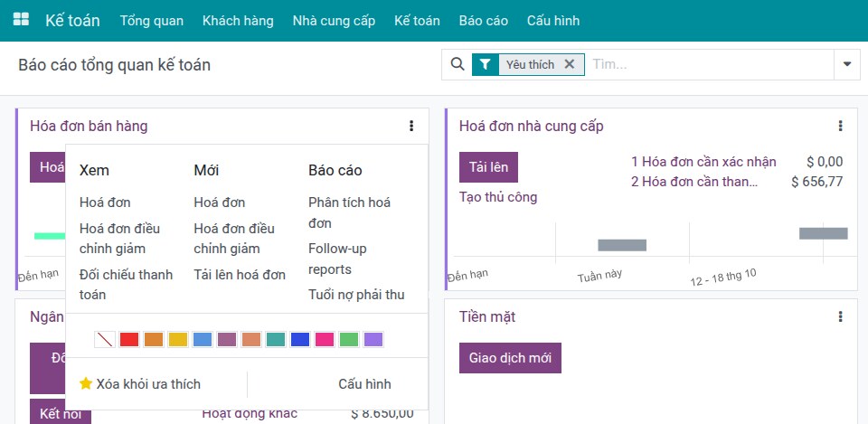Choose the red color swatch

click(x=129, y=339)
